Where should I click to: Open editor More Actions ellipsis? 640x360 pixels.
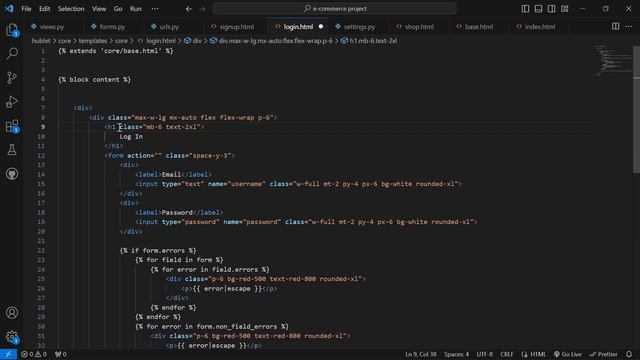pos(628,27)
